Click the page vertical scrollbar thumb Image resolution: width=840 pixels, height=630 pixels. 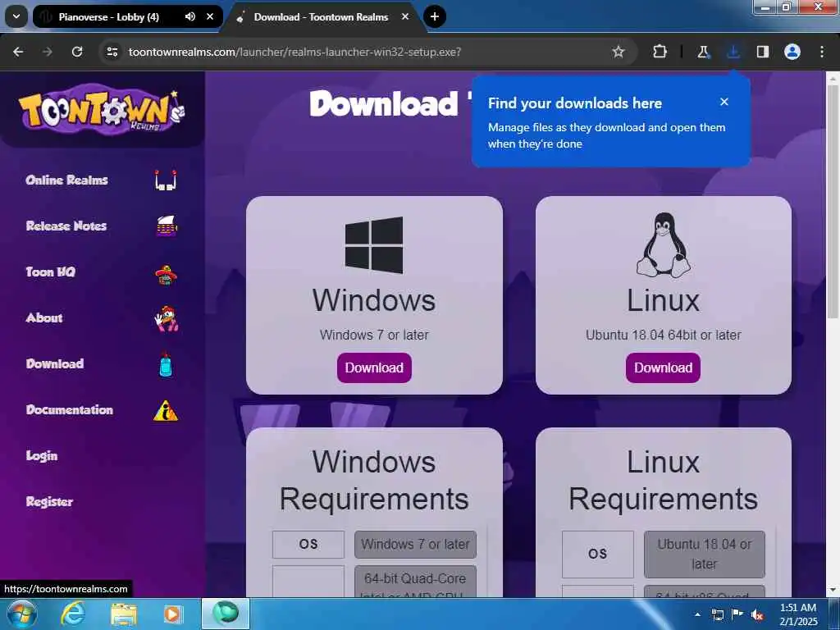coord(833,201)
